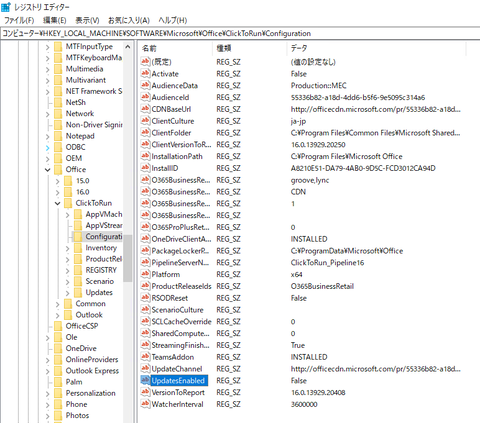Open the ヘルプ(H) menu
Screen dimensions: 480x423
tap(173, 20)
